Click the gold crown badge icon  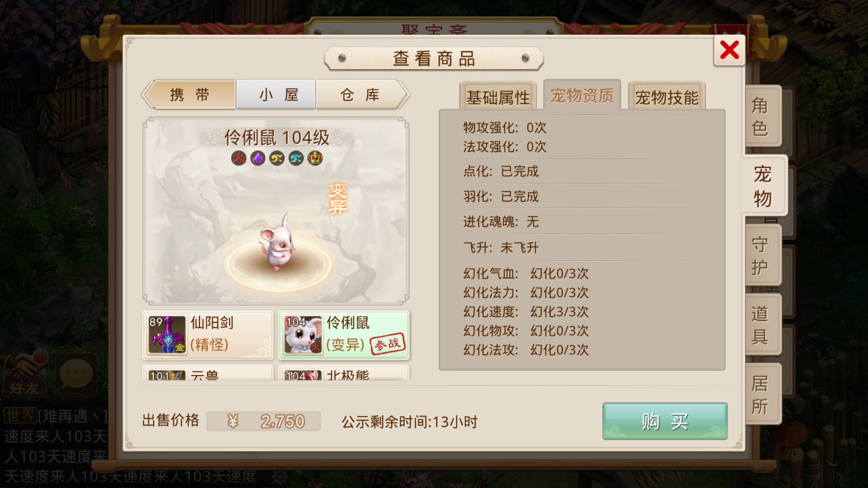click(x=315, y=158)
